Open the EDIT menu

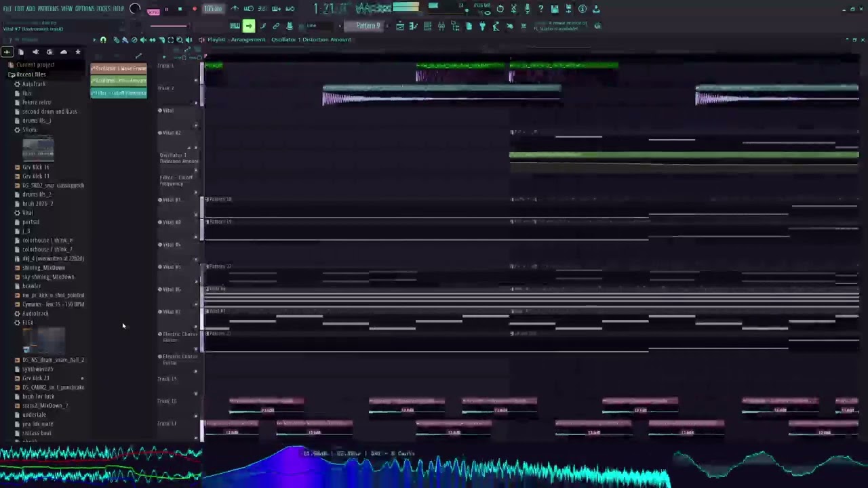[x=20, y=9]
